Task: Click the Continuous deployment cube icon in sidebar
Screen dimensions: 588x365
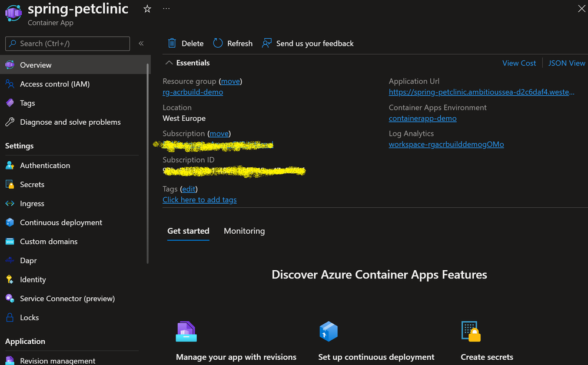Action: 10,223
